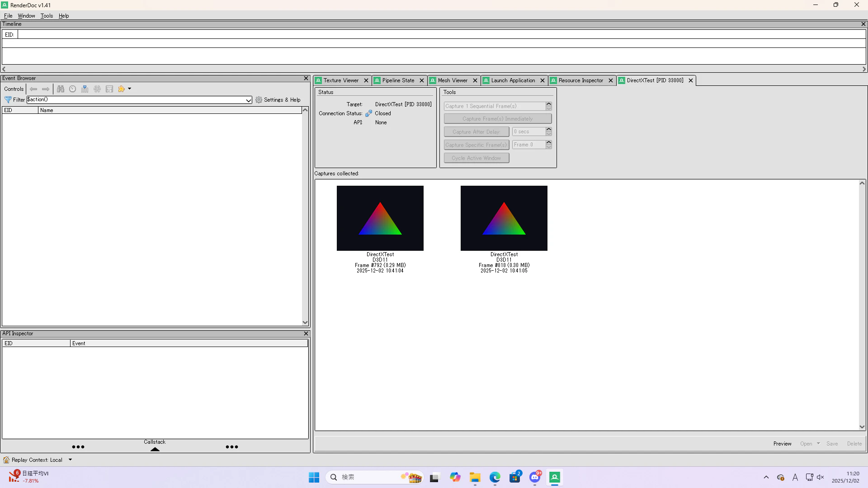The image size is (868, 488).
Task: Click the timeline right scroll arrow
Action: (864, 69)
